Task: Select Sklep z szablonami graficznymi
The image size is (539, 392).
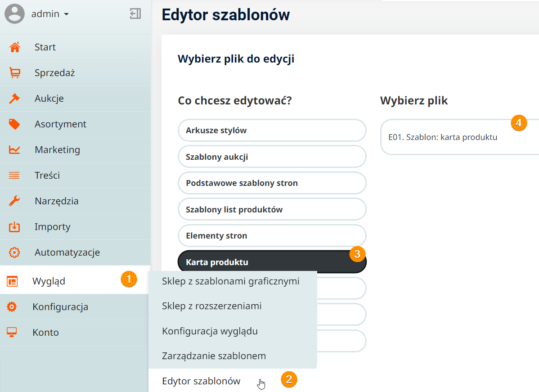Action: (230, 281)
